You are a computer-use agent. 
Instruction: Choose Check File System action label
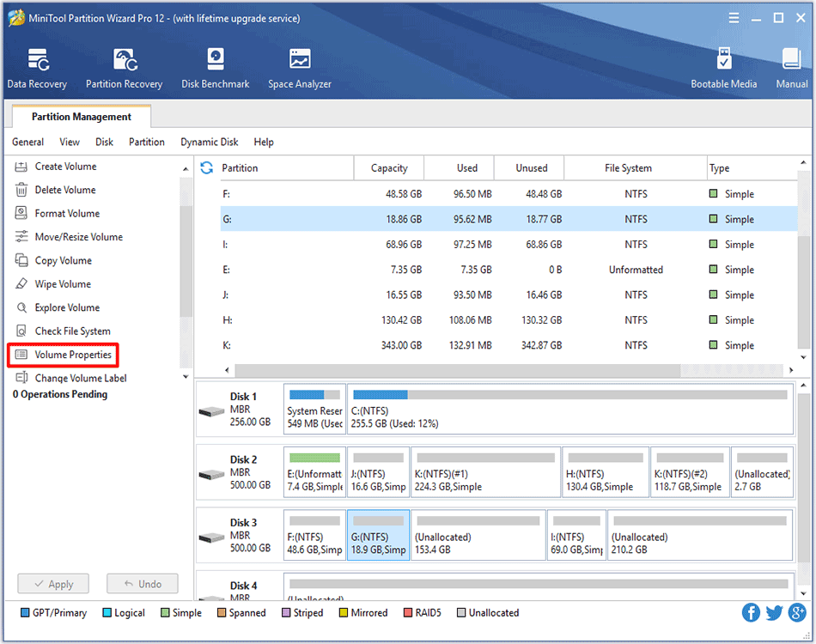(73, 331)
